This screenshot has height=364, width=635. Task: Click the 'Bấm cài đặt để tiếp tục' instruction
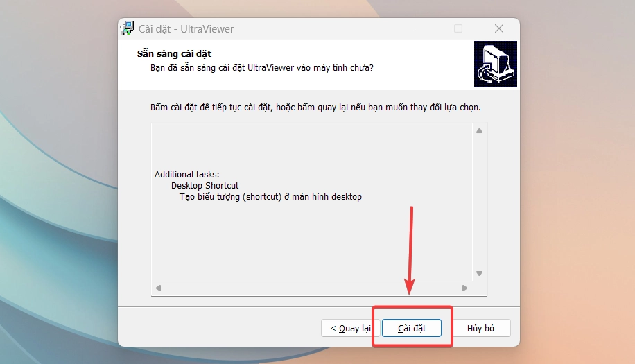[x=315, y=107]
